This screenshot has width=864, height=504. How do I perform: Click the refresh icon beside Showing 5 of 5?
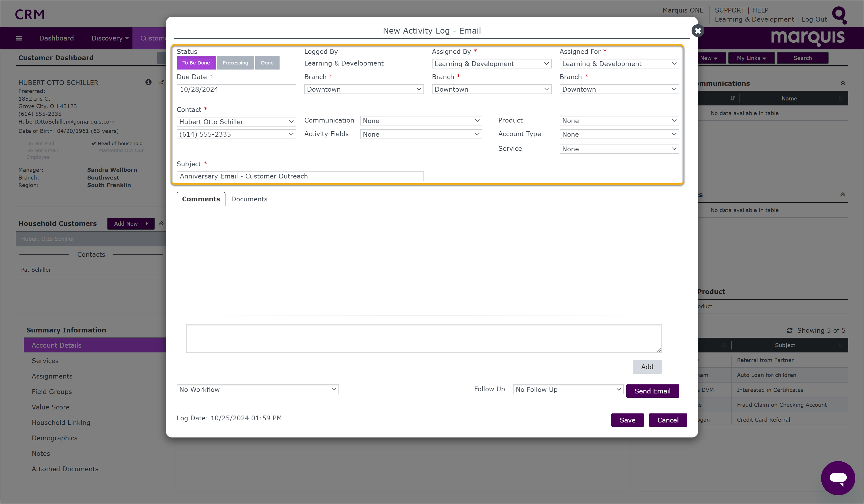click(790, 330)
